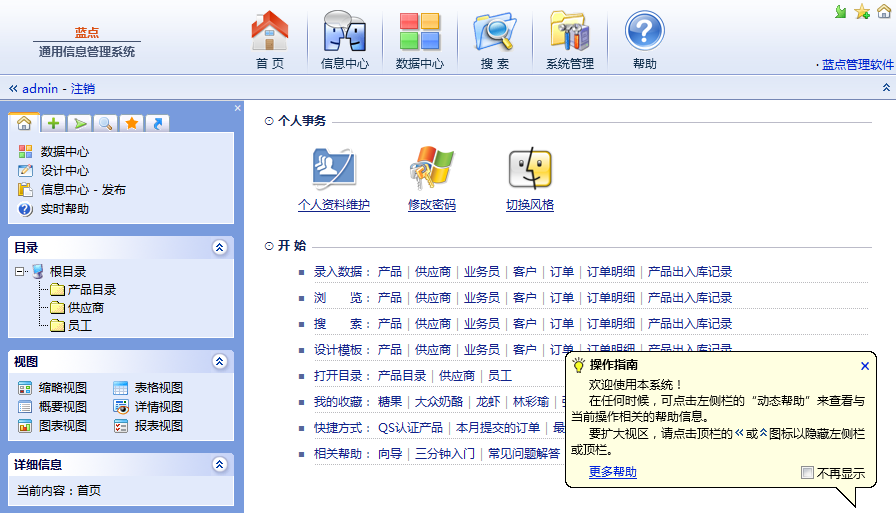The width and height of the screenshot is (896, 513).
Task: Click 业务员 in the 设计模板 row
Action: point(482,350)
